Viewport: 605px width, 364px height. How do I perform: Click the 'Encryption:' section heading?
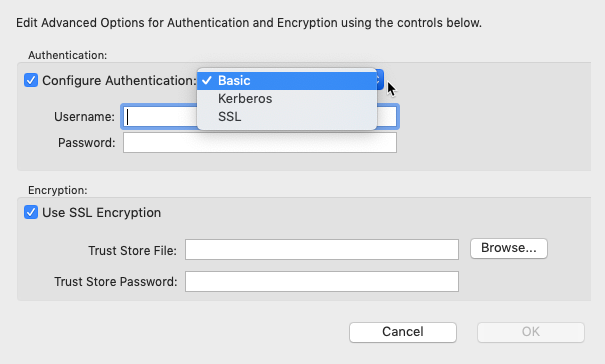(57, 190)
